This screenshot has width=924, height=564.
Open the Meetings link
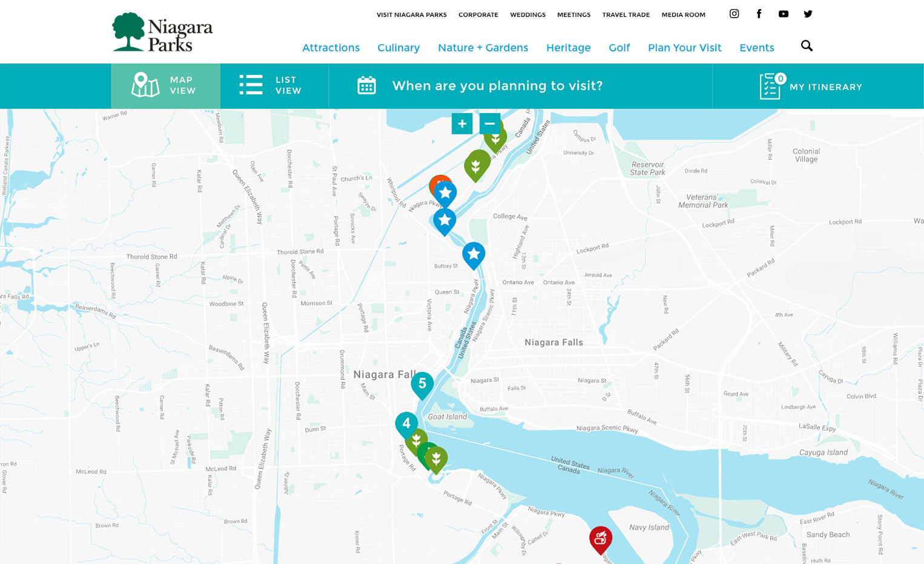[574, 15]
